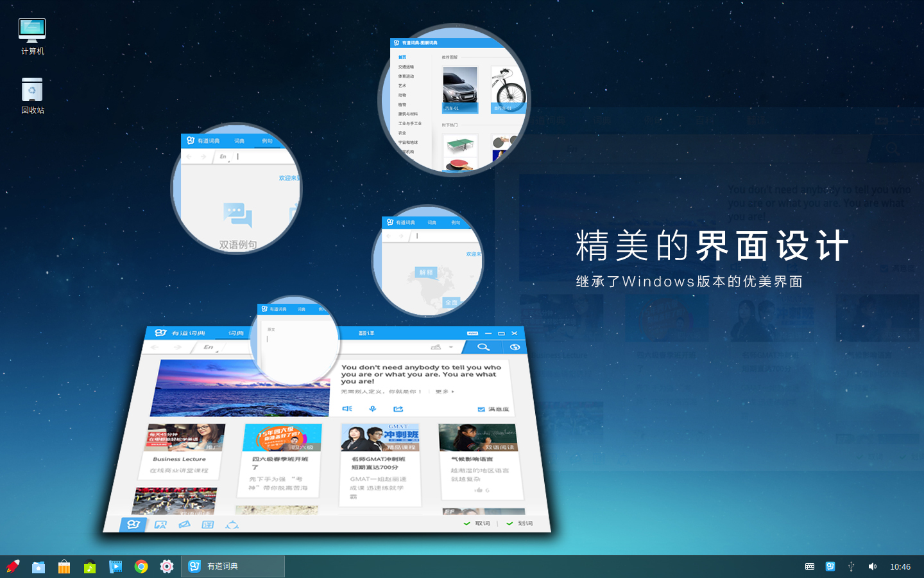The image size is (924, 578).
Task: Launch the orange shopping bag app store
Action: click(64, 566)
